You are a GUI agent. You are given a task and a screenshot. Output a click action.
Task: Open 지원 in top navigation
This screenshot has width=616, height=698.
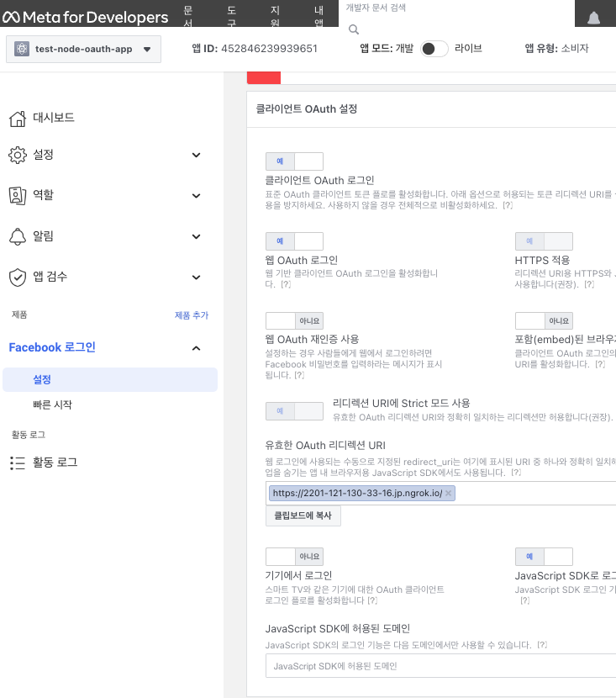click(x=276, y=16)
